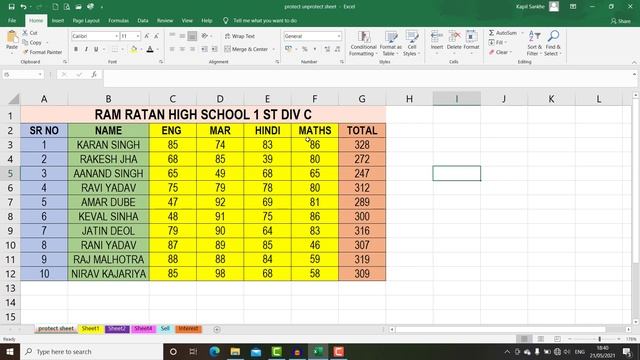Expand Font dialog launcher
Image resolution: width=640 pixels, height=360 pixels.
tap(161, 62)
